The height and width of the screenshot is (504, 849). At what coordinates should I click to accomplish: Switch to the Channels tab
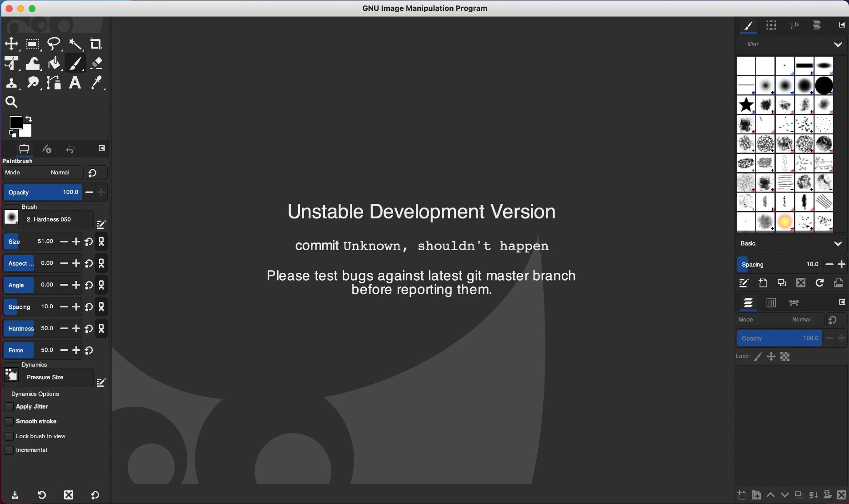[x=771, y=303]
